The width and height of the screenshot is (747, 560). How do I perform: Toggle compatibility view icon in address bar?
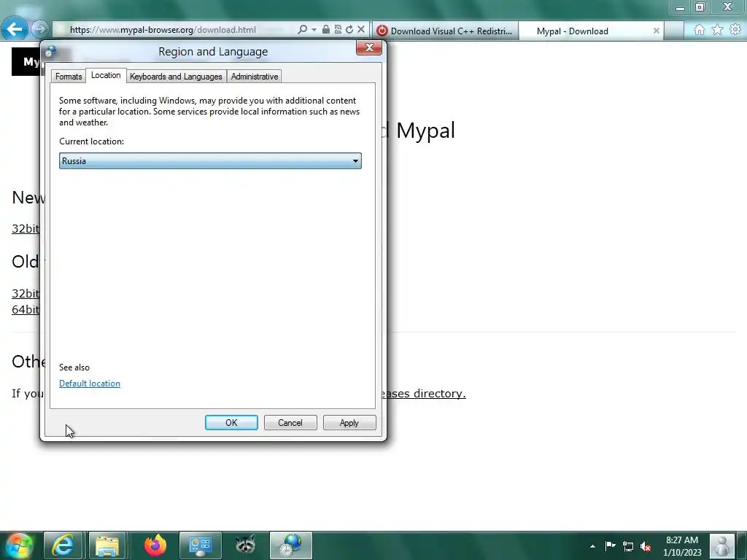pos(338,29)
